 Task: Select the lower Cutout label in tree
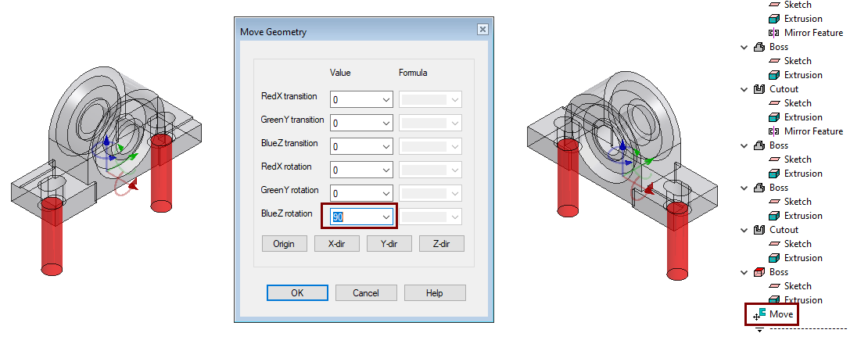click(784, 230)
